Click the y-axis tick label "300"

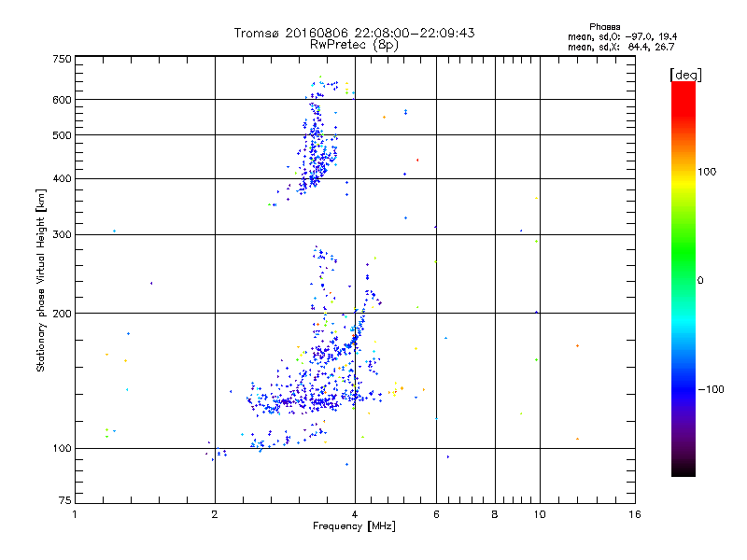pyautogui.click(x=62, y=235)
